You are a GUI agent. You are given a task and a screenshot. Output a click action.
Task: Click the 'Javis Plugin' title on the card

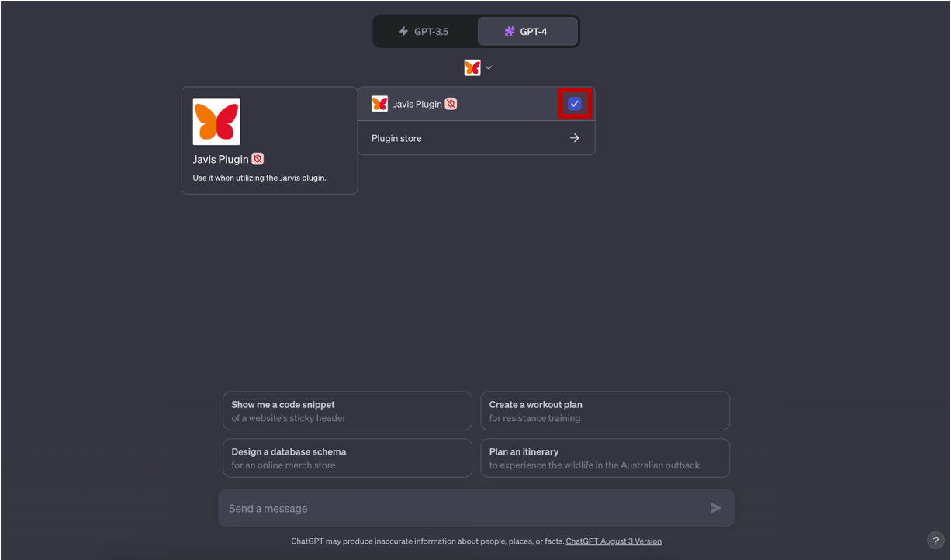click(x=221, y=159)
